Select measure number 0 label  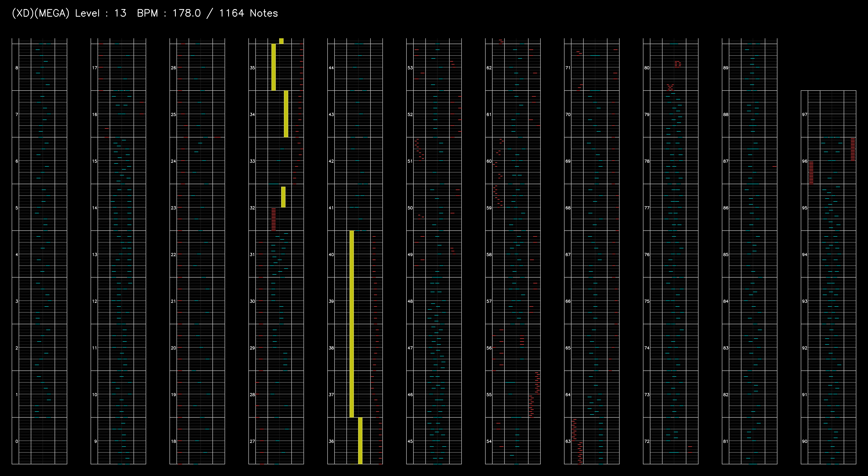tap(17, 441)
